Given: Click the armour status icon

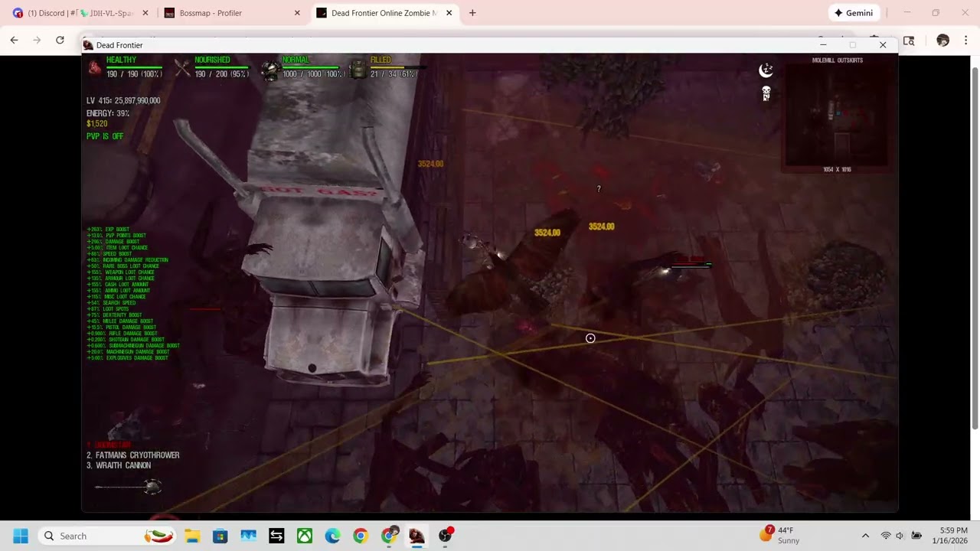Looking at the screenshot, I should (x=269, y=70).
